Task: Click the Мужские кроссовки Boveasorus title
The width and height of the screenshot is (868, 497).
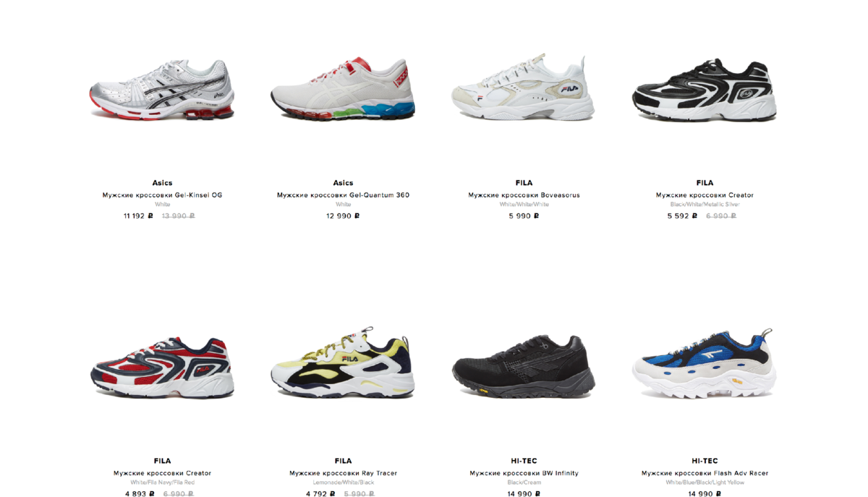Action: [x=524, y=195]
